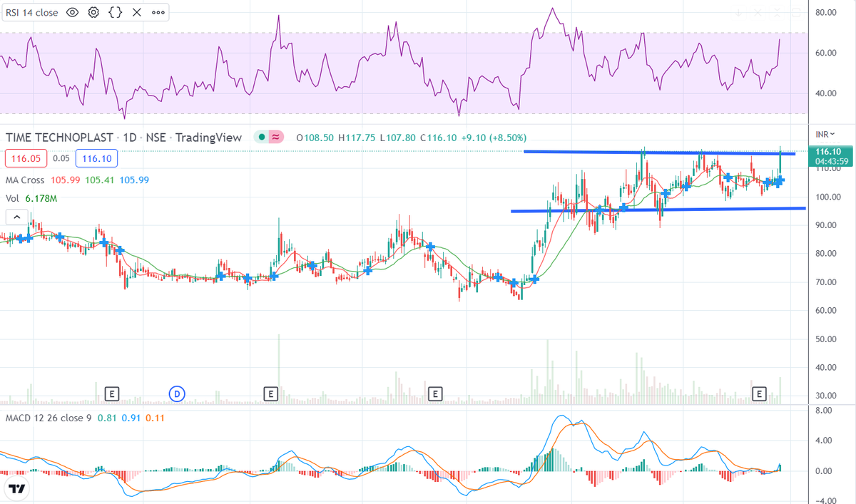Expand chart options with the price scale chevron

pyautogui.click(x=832, y=133)
